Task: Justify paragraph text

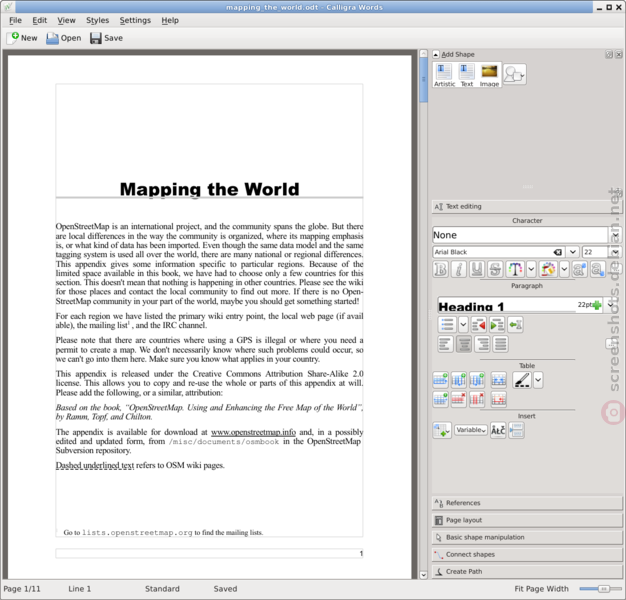Action: tap(501, 344)
